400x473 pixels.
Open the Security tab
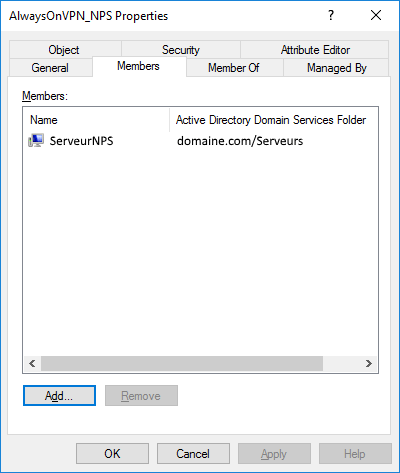pyautogui.click(x=181, y=50)
